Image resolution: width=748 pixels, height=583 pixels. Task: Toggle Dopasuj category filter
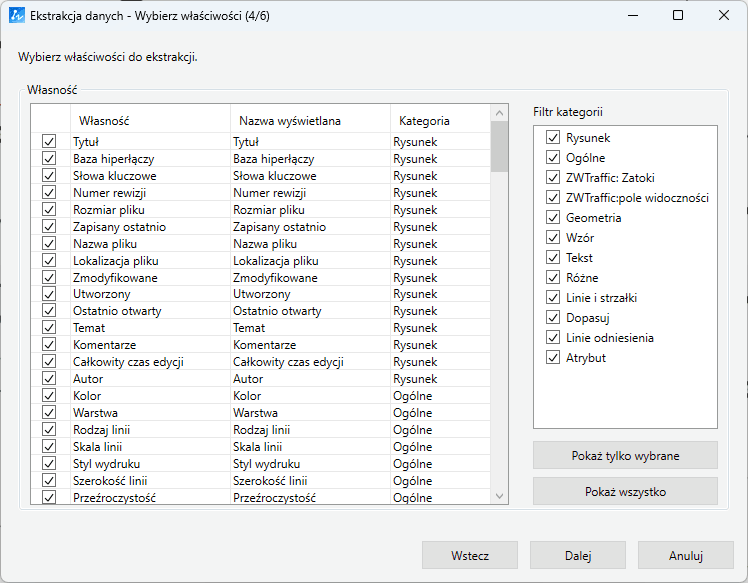552,317
